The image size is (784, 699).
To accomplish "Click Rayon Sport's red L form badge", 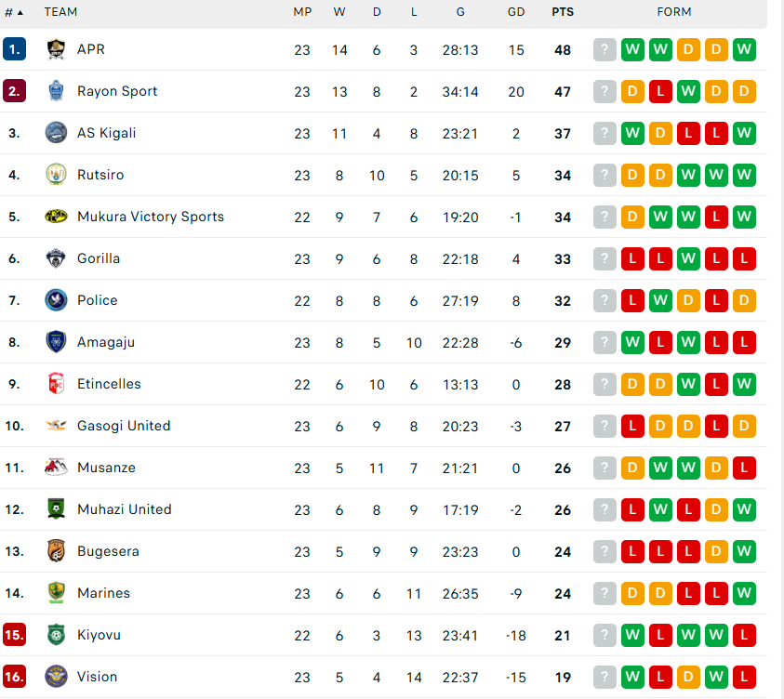I will (660, 91).
